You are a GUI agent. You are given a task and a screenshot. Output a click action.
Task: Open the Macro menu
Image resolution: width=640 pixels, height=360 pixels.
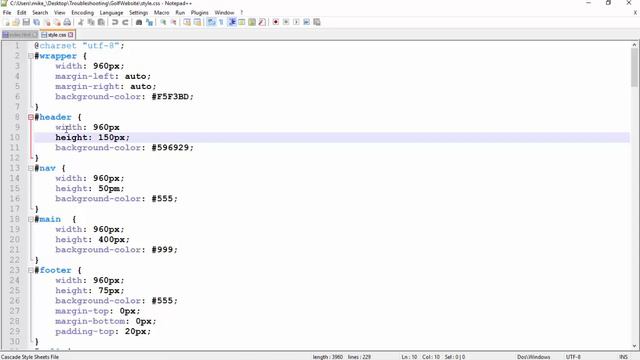(x=162, y=13)
